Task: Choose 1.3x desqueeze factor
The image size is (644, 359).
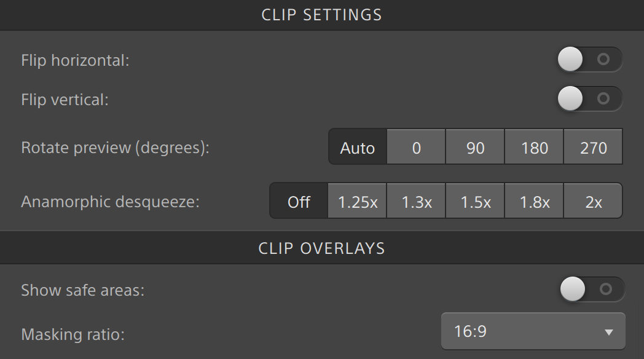Action: (416, 201)
